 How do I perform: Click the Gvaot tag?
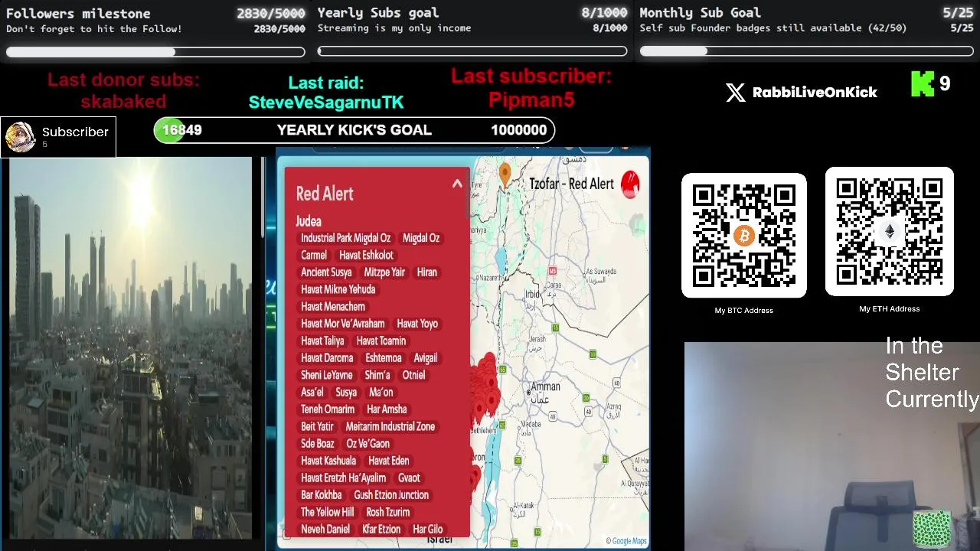click(x=409, y=478)
